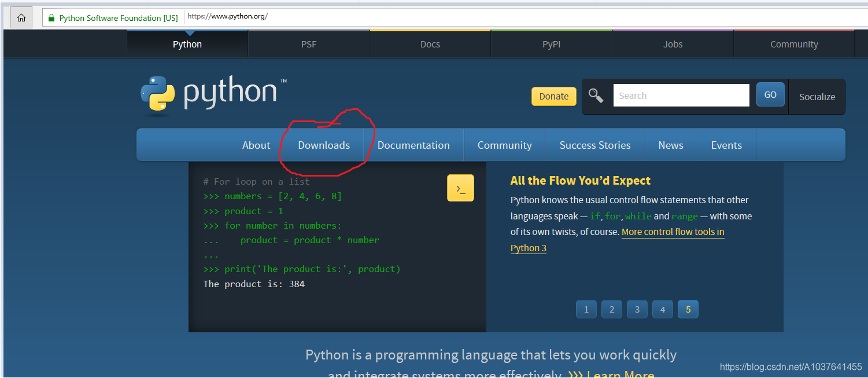Open the PSF top tab
The height and width of the screenshot is (378, 868).
(309, 44)
